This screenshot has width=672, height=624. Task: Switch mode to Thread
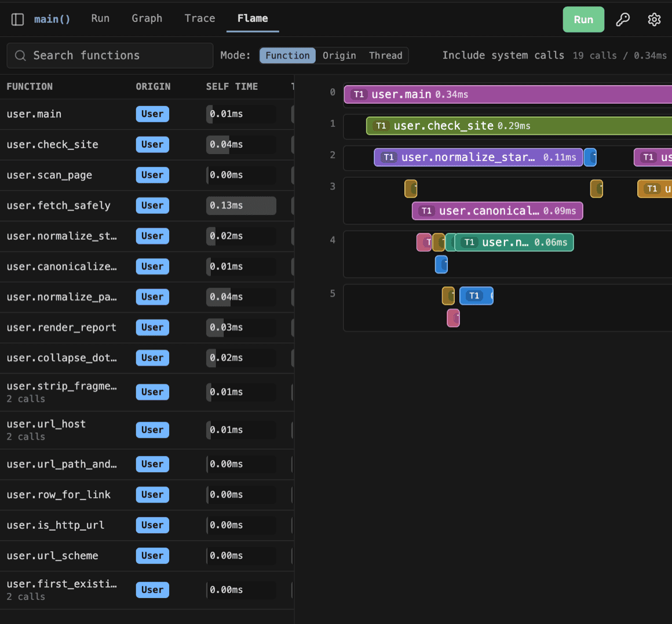[x=385, y=56]
